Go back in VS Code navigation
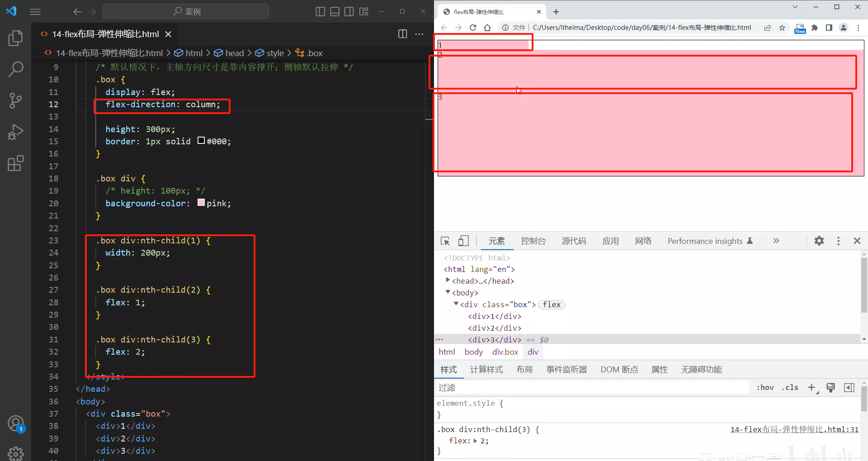The image size is (868, 461). point(77,12)
